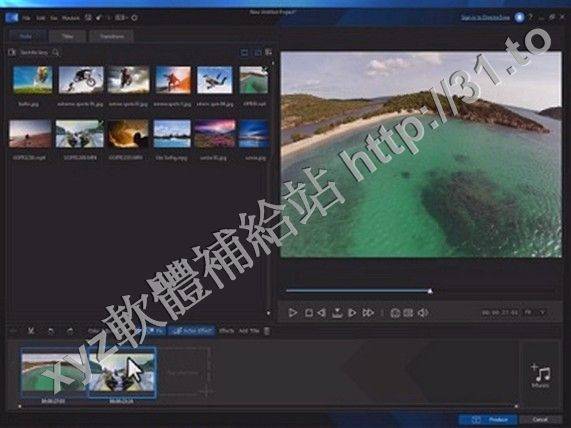The height and width of the screenshot is (428, 571).
Task: Select the dark blue sky thumbnail
Action: click(x=254, y=134)
